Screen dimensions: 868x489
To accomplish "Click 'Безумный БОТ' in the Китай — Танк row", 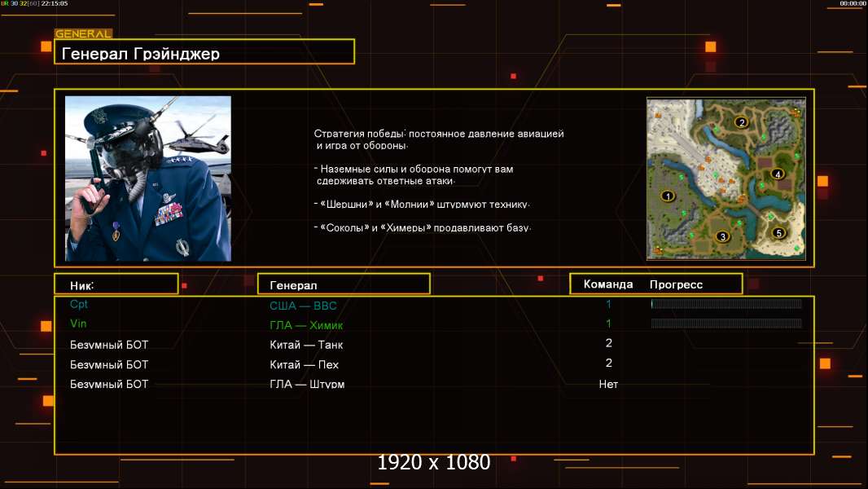I will coord(109,345).
